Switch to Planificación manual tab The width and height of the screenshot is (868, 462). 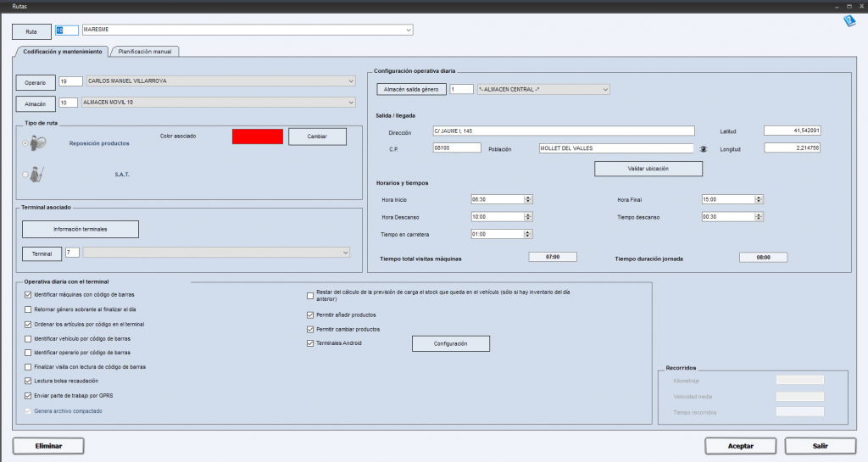[x=144, y=52]
